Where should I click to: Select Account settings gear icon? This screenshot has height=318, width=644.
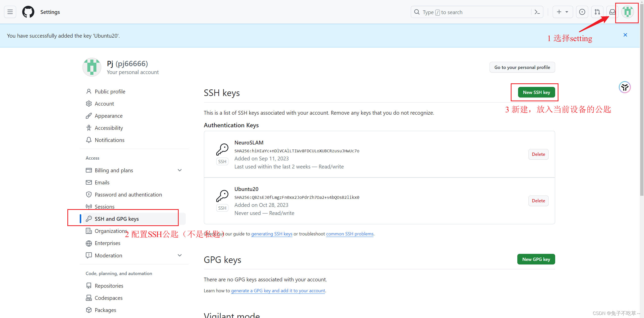pyautogui.click(x=89, y=104)
